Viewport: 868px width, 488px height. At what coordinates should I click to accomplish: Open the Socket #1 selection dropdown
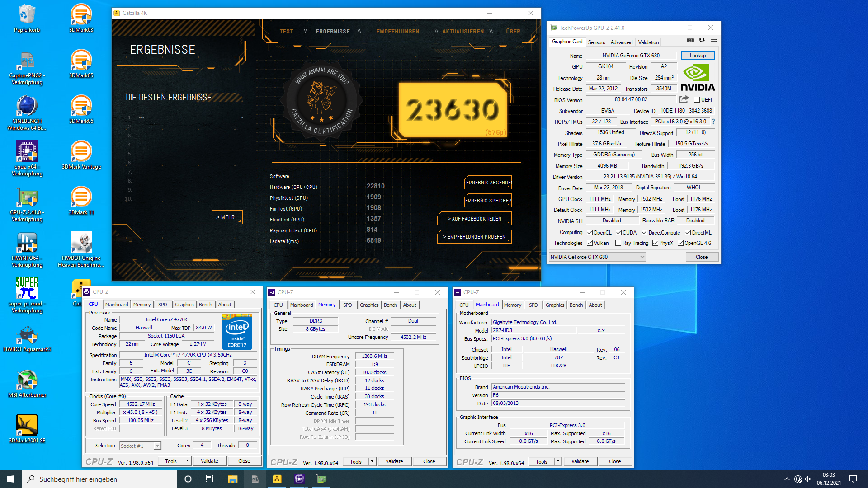click(x=140, y=446)
